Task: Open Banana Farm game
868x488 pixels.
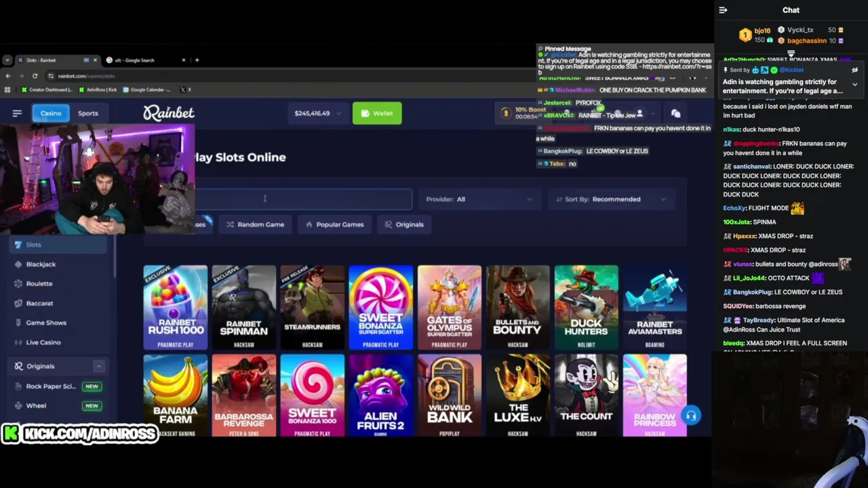Action: 176,395
